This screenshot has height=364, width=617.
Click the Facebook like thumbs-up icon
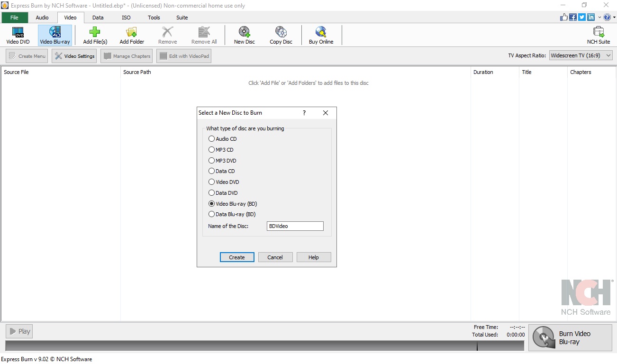click(x=564, y=17)
